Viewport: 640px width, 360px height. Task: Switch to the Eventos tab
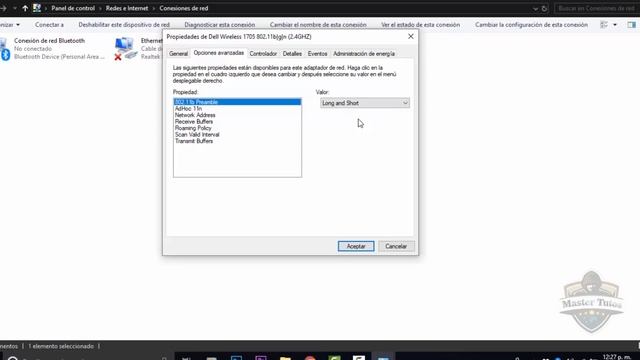pyautogui.click(x=318, y=54)
